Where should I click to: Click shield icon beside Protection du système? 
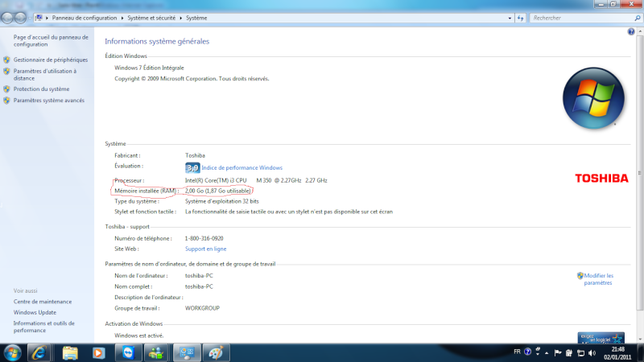coord(6,89)
